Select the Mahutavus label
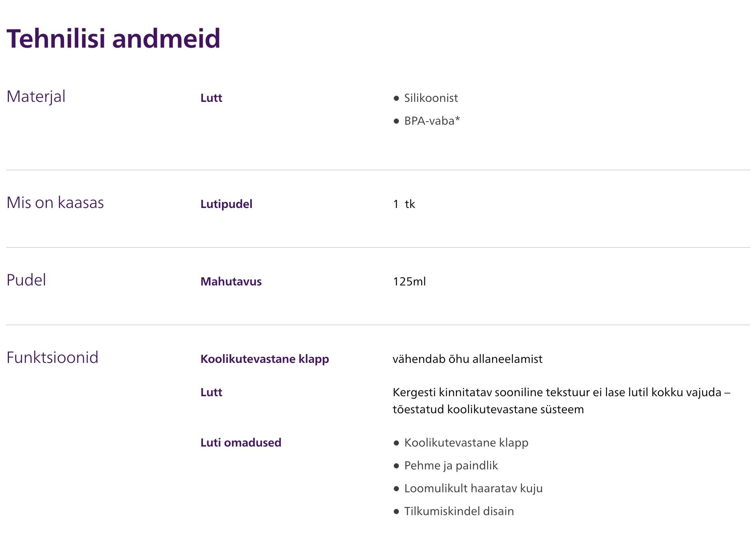This screenshot has width=756, height=555. click(231, 282)
